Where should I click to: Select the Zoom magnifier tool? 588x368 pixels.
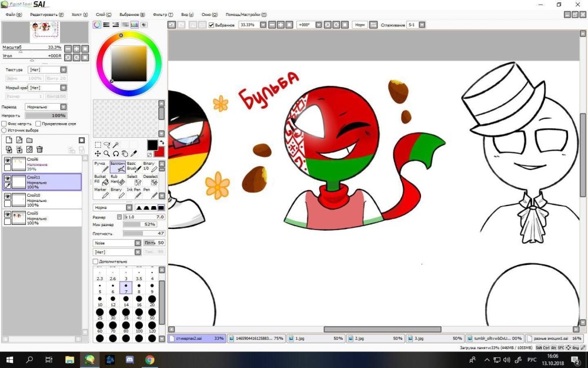(x=107, y=154)
